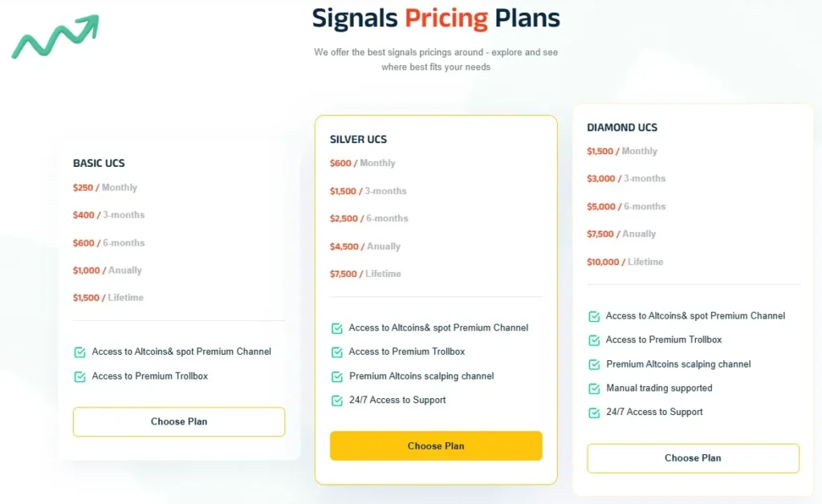The width and height of the screenshot is (822, 504).
Task: Toggle the checkmark for Diamond's Premium Trollbox access
Action: 593,339
